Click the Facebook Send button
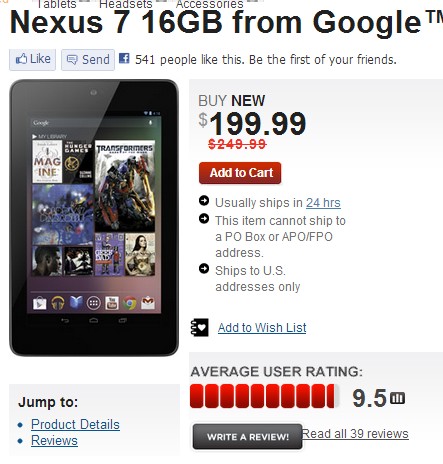443x464 pixels. tap(88, 60)
